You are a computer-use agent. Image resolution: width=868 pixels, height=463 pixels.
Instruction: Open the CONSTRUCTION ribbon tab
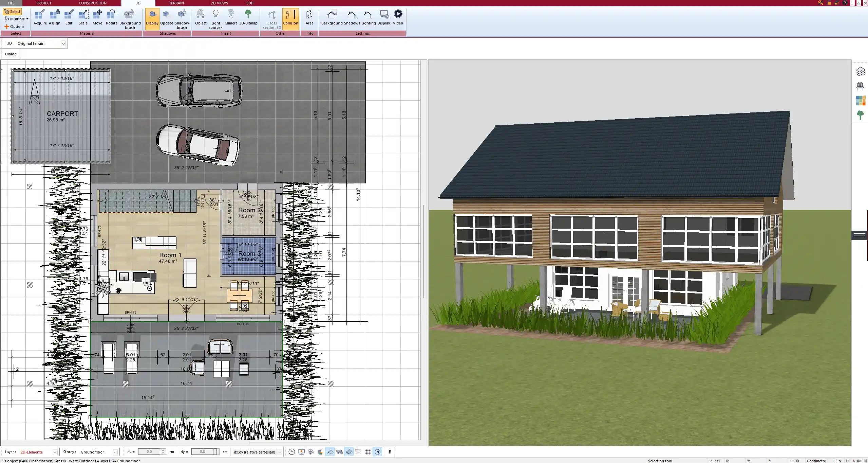pos(92,3)
